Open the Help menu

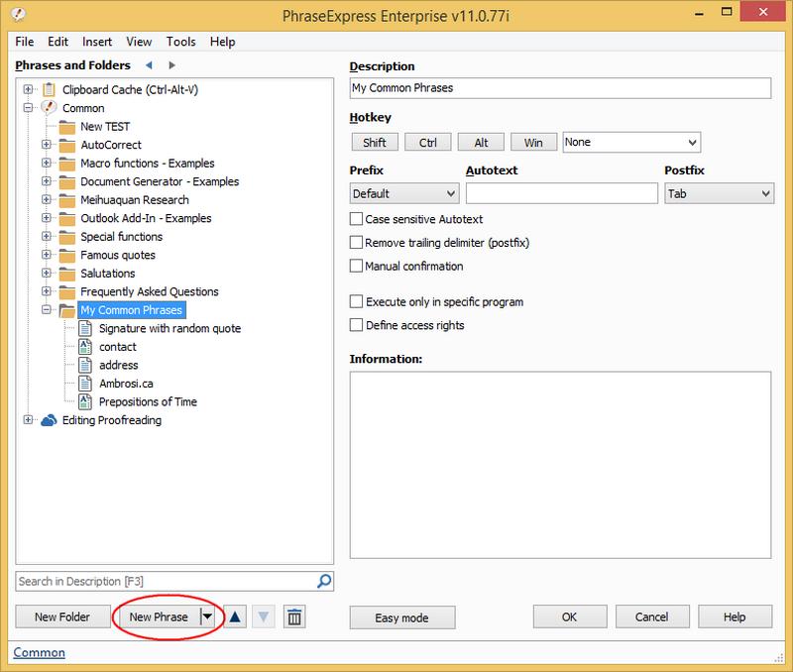[x=222, y=42]
